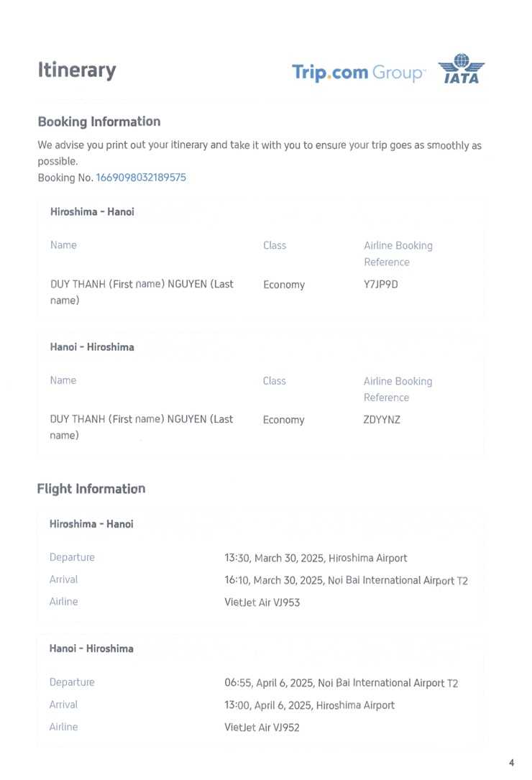532x780 pixels.
Task: Select the VietJet Air VJ953 flight text
Action: pos(262,602)
